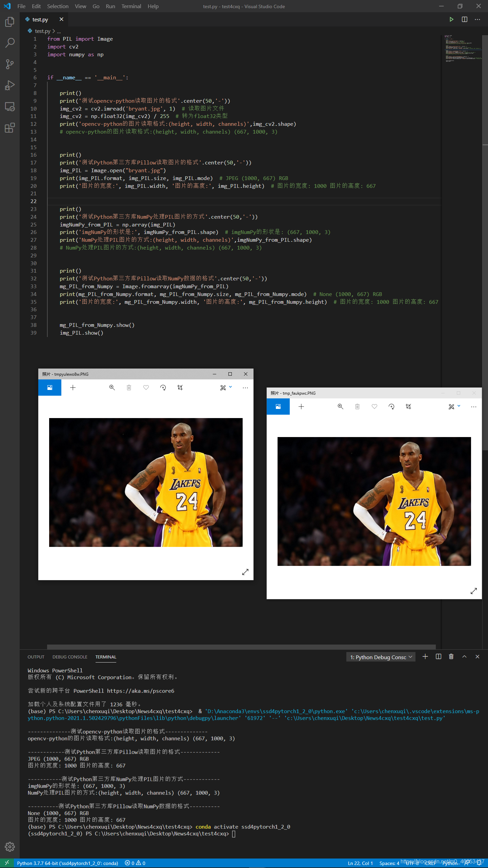Select the TERMINAL panel tab
The width and height of the screenshot is (488, 868).
click(106, 657)
